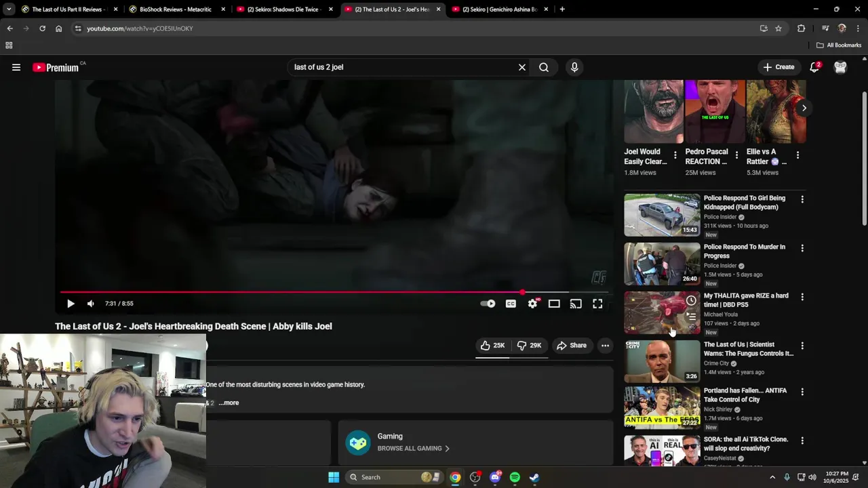Toggle closed captions (CC) button
Screen dimensions: 868x488
[511, 304]
